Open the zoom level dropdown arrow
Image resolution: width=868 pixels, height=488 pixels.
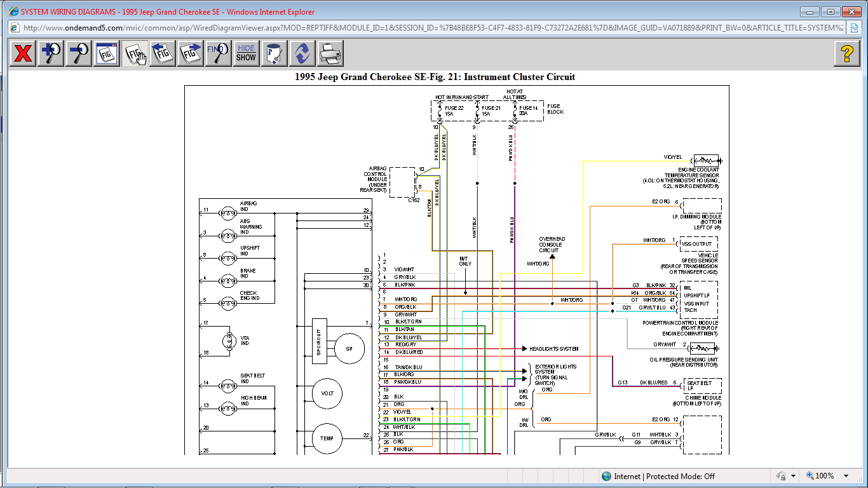tap(846, 476)
